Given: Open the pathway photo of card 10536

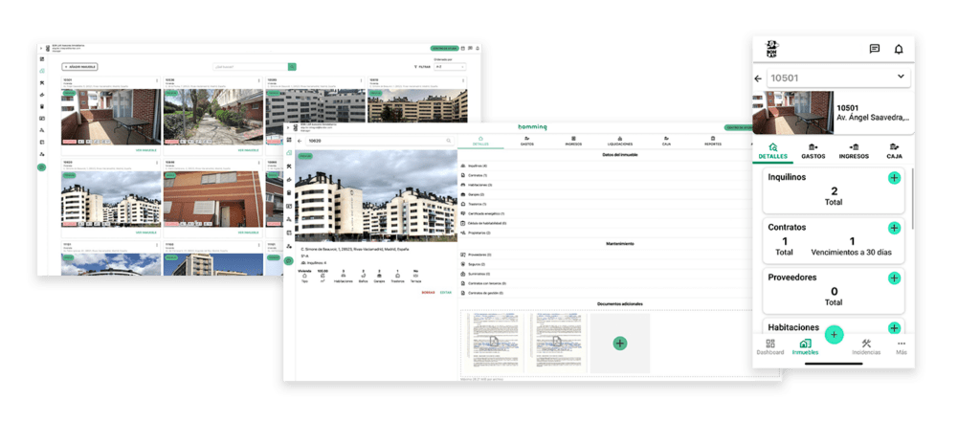Looking at the screenshot, I should click(213, 117).
